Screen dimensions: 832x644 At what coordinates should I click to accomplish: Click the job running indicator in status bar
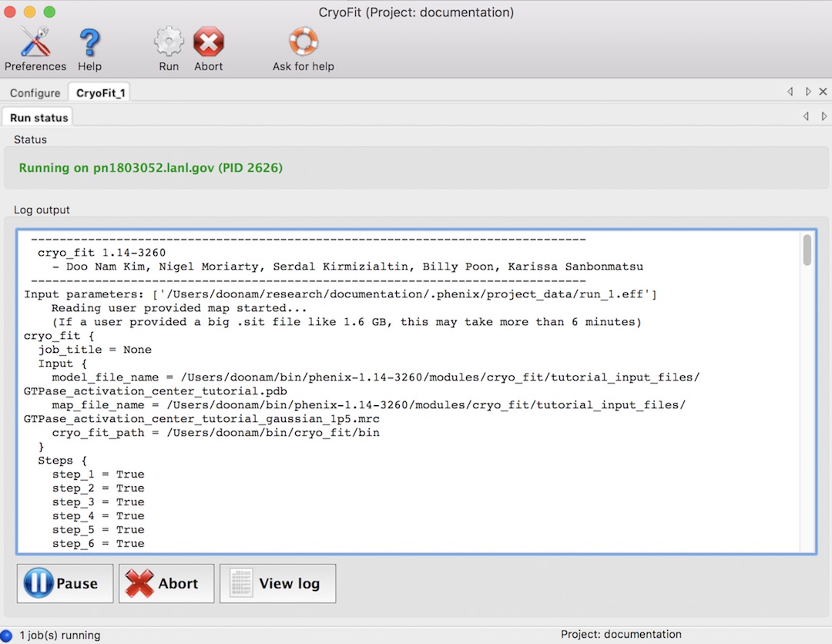[x=8, y=635]
